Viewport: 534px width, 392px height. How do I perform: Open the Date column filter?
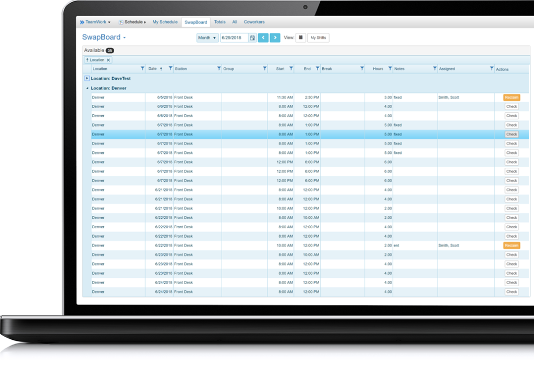click(171, 68)
